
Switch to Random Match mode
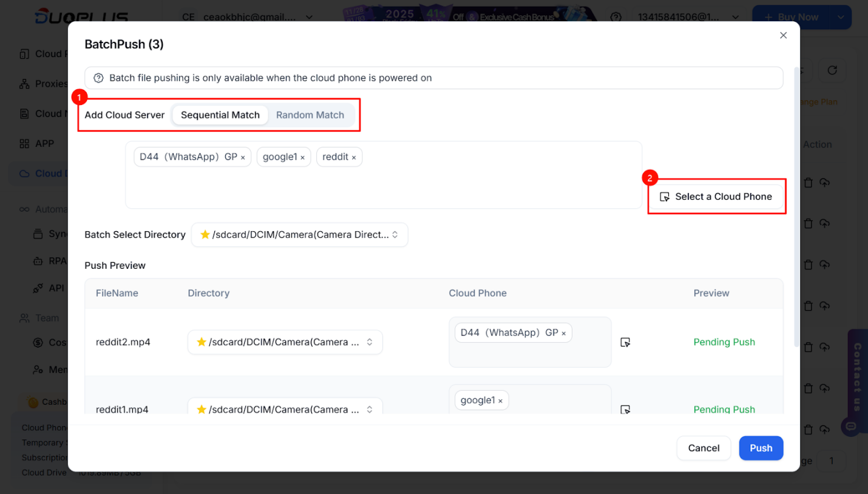tap(310, 115)
